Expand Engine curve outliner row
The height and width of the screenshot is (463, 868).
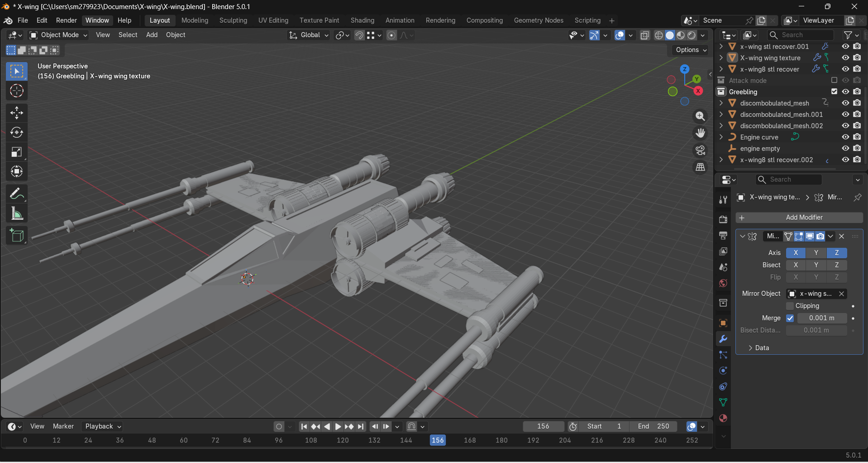coord(721,137)
